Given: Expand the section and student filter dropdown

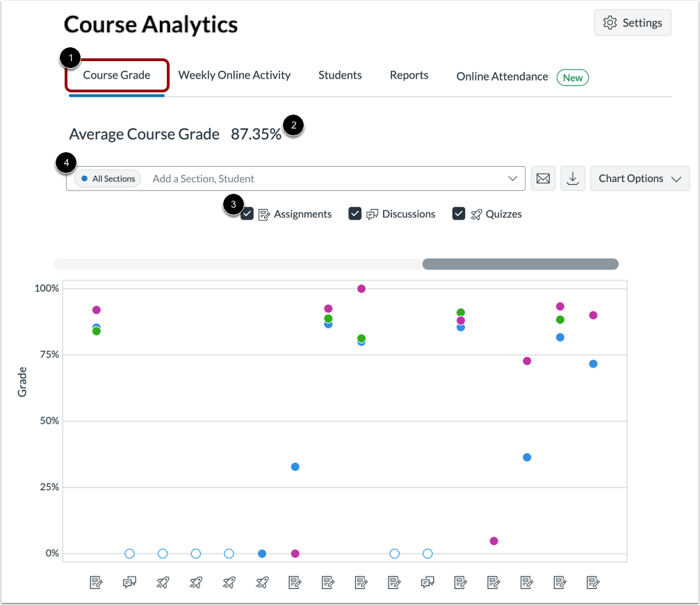Looking at the screenshot, I should click(x=511, y=179).
